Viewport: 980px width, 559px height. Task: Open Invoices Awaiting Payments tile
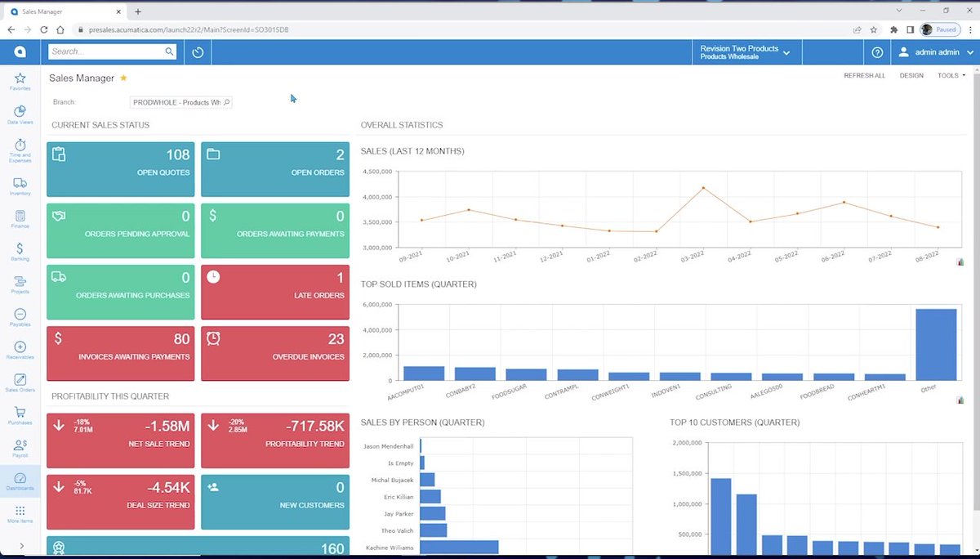click(121, 353)
